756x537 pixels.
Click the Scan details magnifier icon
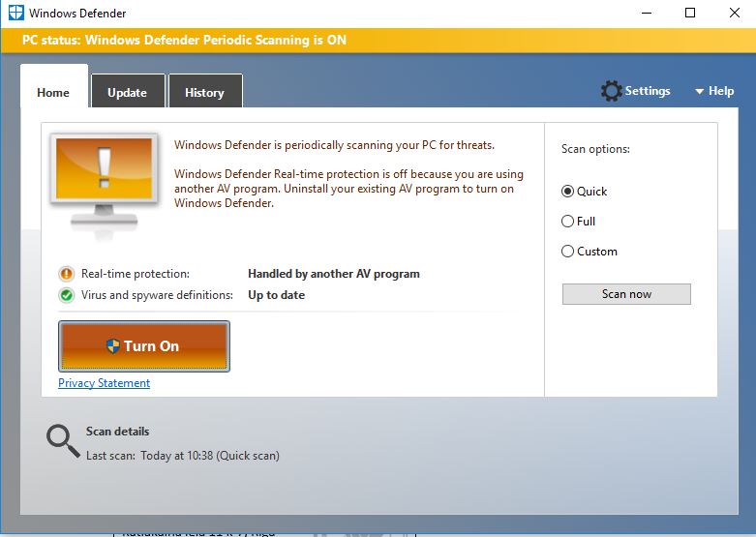[63, 440]
